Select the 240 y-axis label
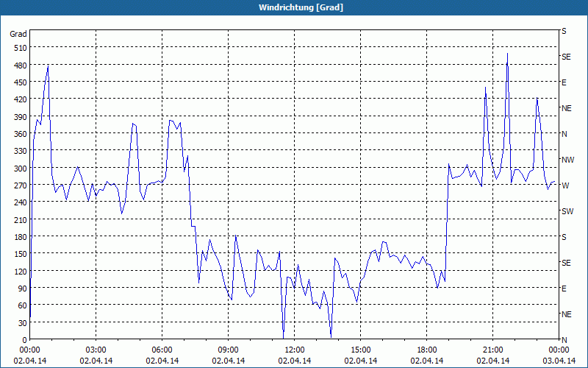Viewport: 588px width, 368px height. coord(21,202)
